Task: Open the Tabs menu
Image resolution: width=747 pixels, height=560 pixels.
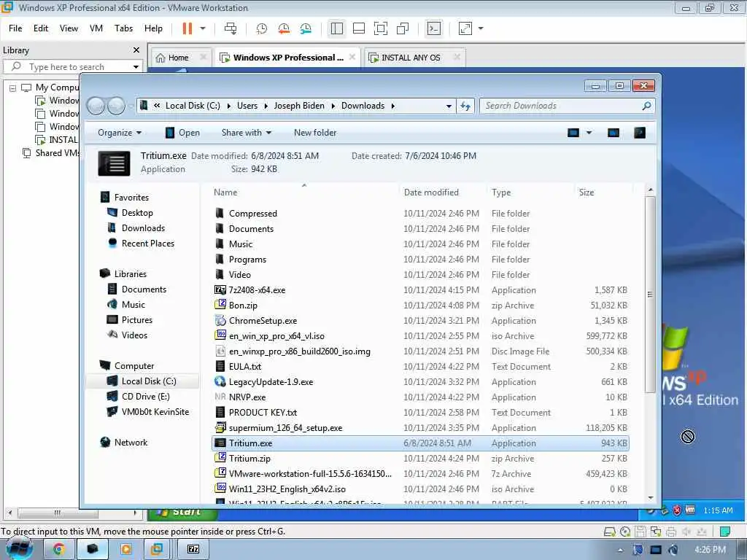Action: tap(123, 28)
